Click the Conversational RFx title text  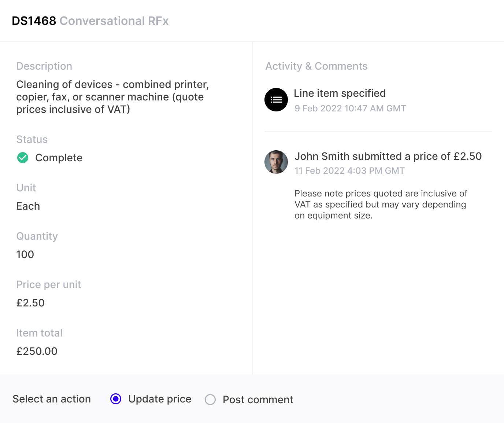(x=114, y=21)
